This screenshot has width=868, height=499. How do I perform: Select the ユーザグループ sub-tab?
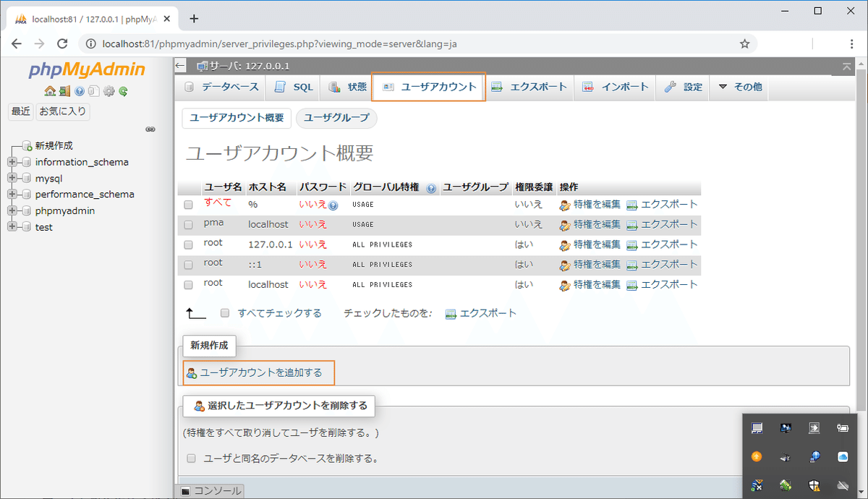click(x=336, y=118)
